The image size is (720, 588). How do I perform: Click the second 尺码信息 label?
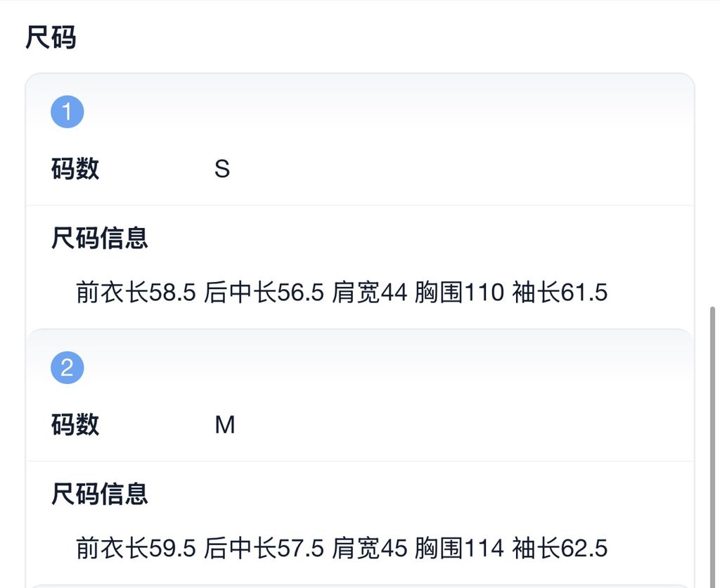pyautogui.click(x=98, y=495)
